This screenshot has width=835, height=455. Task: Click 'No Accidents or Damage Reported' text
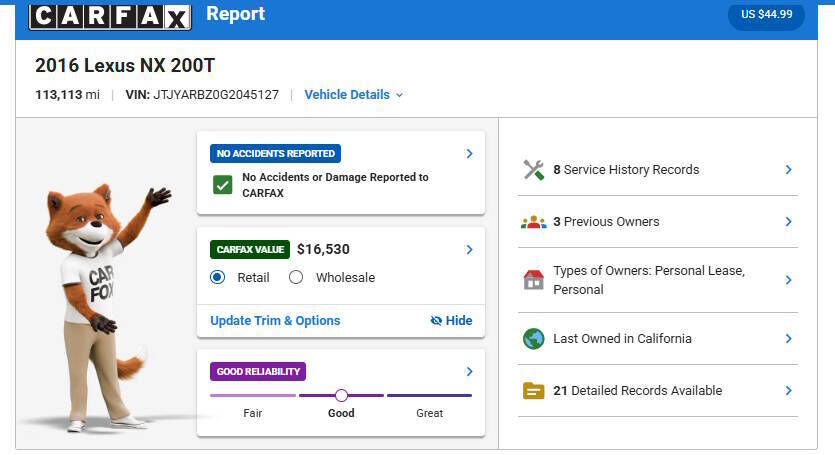335,185
